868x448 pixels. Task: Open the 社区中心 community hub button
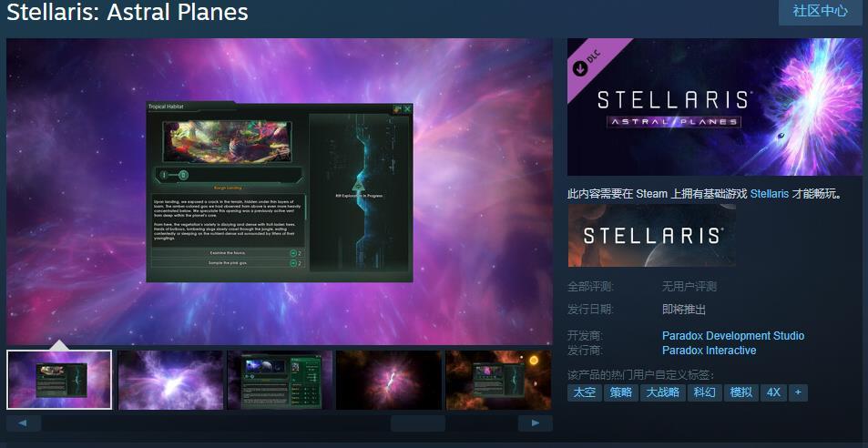[x=821, y=11]
